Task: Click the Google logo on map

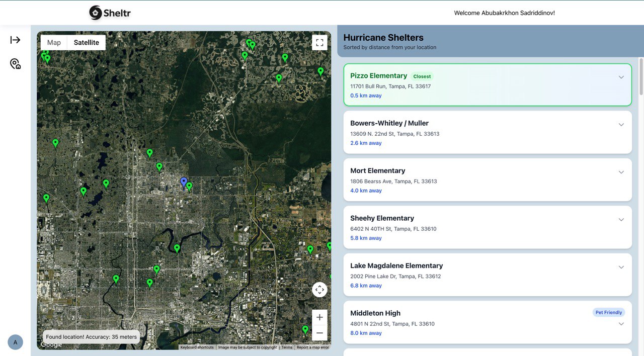Action: (51, 344)
